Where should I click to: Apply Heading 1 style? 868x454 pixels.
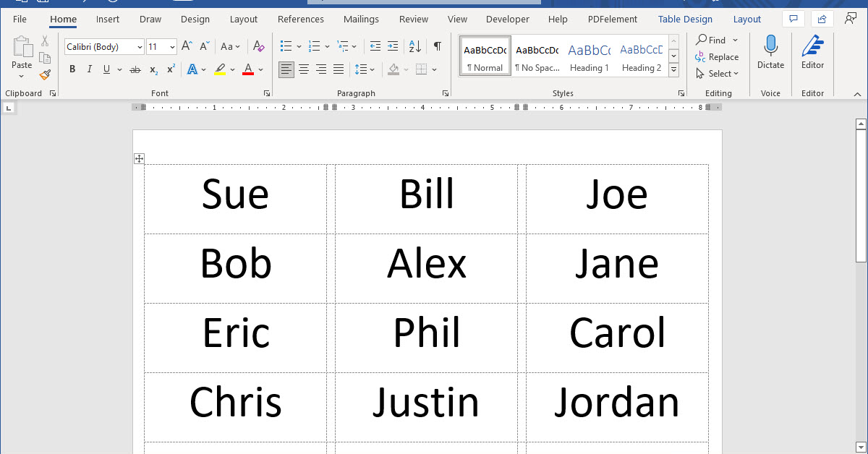589,56
